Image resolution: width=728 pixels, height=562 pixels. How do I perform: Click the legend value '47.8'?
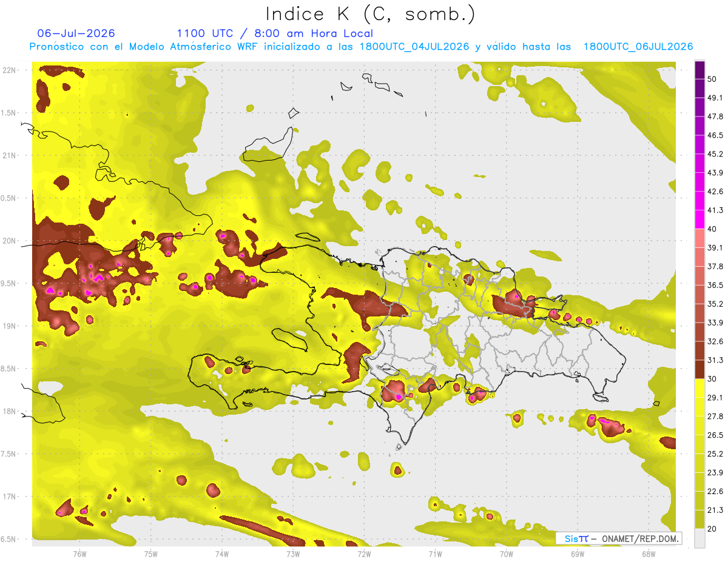coord(715,116)
